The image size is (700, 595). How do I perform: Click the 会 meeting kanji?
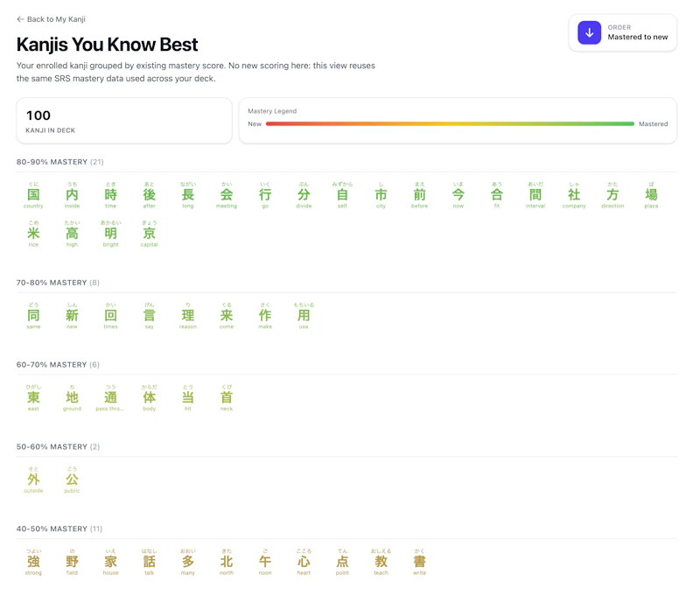227,195
